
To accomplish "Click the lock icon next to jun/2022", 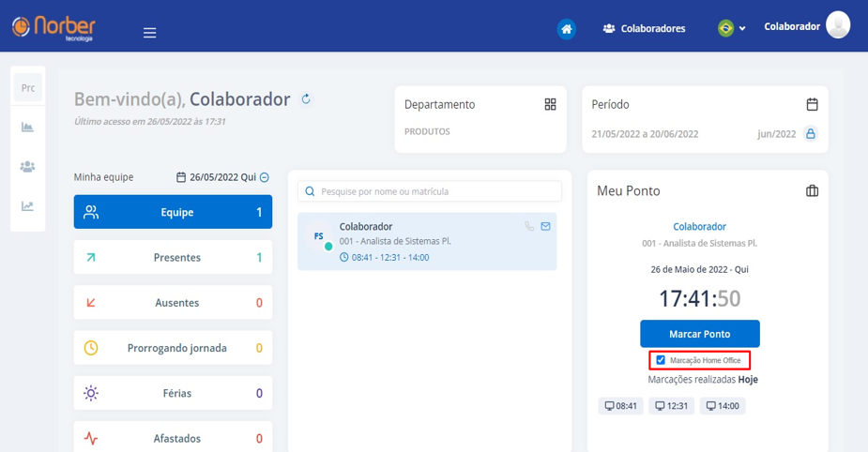I will [x=811, y=134].
